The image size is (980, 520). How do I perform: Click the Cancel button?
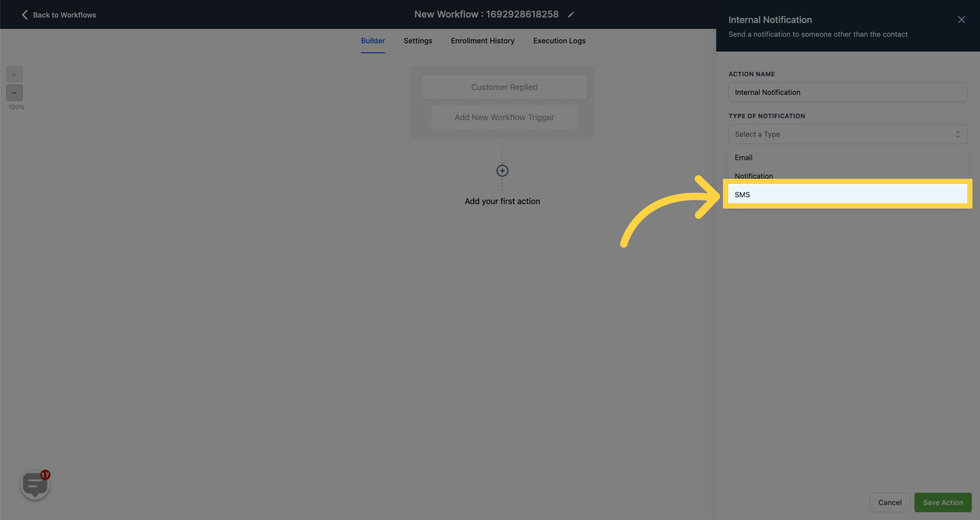click(x=890, y=502)
